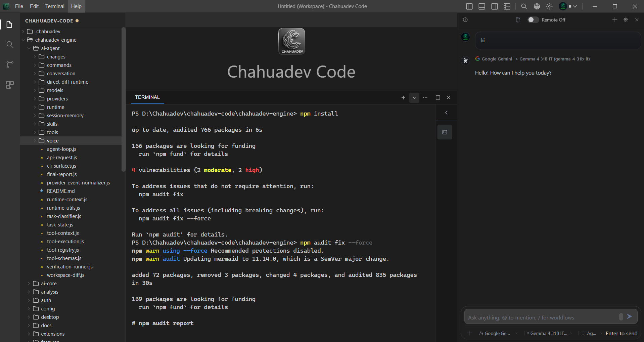Open the Source Control view in activity bar
644x342 pixels.
click(10, 65)
